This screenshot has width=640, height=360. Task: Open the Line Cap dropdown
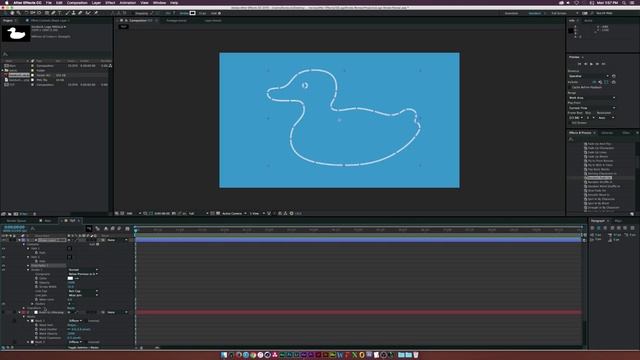point(83,291)
